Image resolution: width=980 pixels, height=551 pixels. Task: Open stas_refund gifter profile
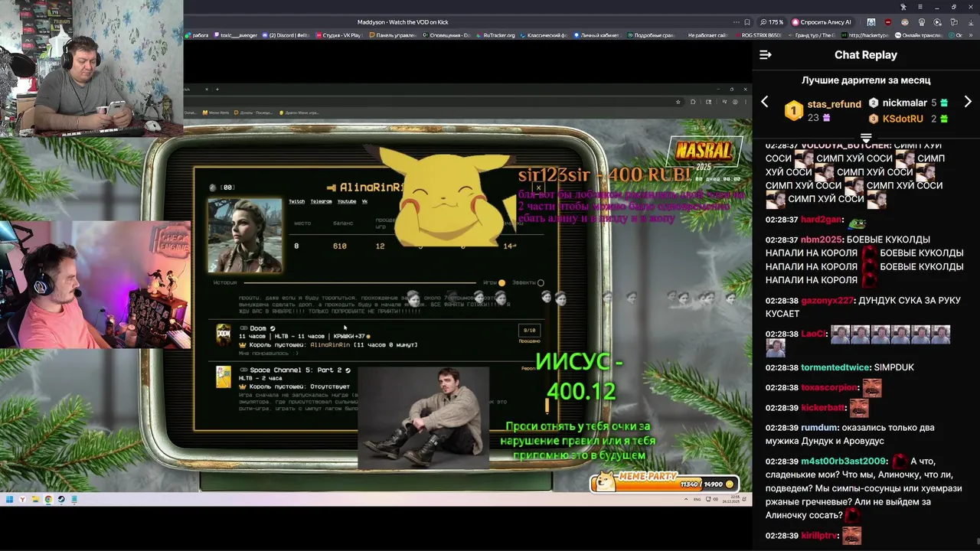pyautogui.click(x=834, y=104)
